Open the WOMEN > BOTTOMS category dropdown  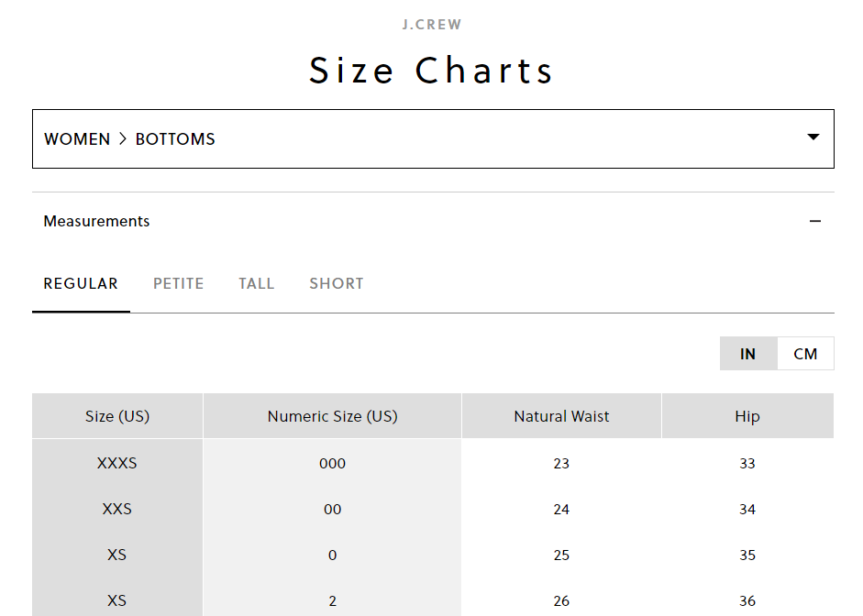(432, 139)
